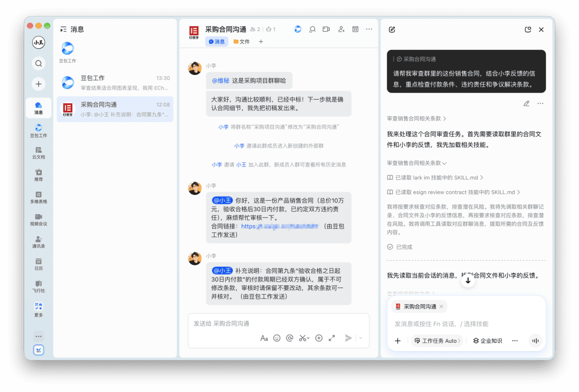579x392 pixels.
Task: Open 豆包工作 in the left navigation
Action: (x=39, y=131)
